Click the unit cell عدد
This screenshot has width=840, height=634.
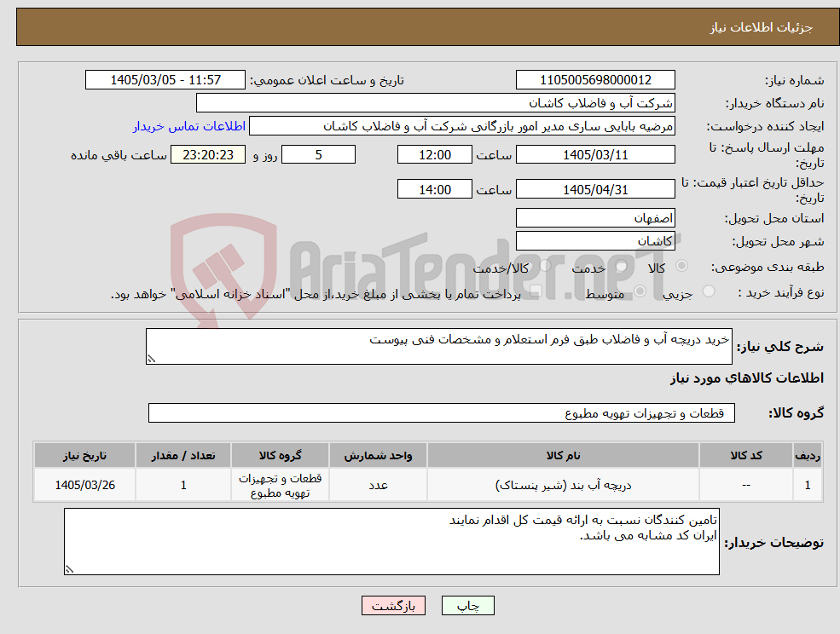(x=378, y=485)
